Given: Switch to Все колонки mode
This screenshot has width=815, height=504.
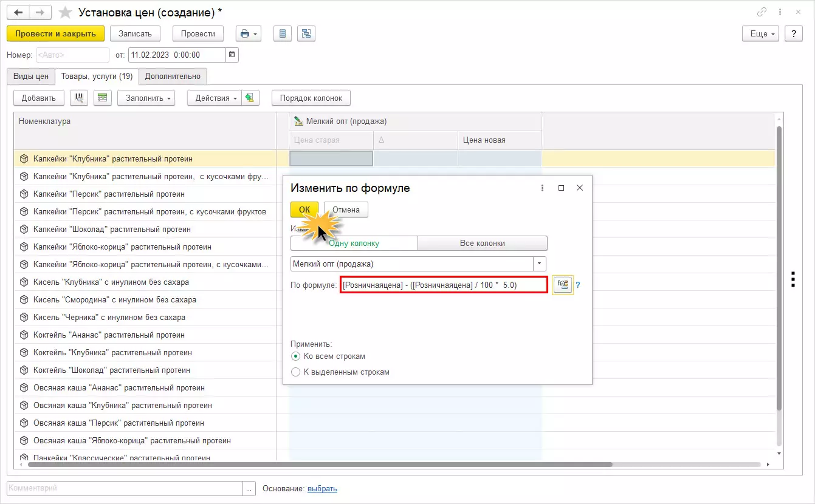Looking at the screenshot, I should coord(483,243).
